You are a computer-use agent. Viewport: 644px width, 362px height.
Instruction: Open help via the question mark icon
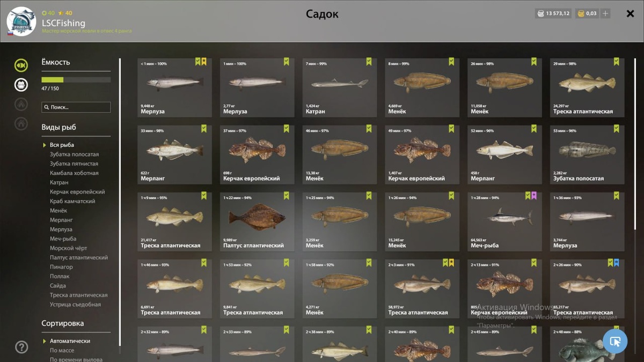(21, 347)
